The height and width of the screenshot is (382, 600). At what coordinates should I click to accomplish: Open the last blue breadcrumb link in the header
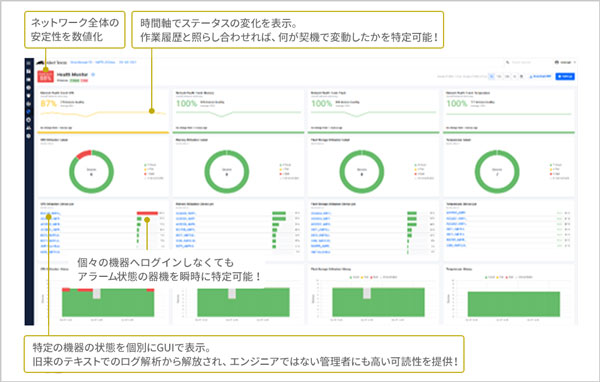127,62
